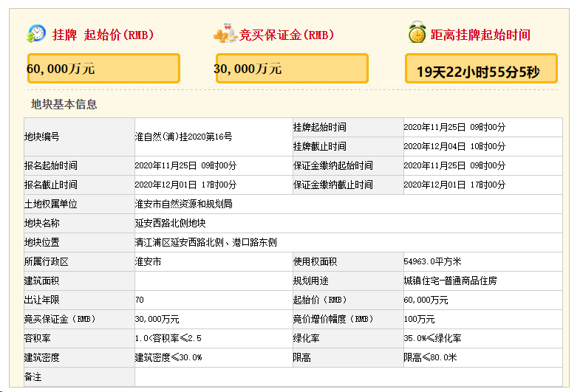The image size is (580, 392).
Task: Click the 规划用途 value 城镇住宅-普通商品住房
Action: (450, 281)
